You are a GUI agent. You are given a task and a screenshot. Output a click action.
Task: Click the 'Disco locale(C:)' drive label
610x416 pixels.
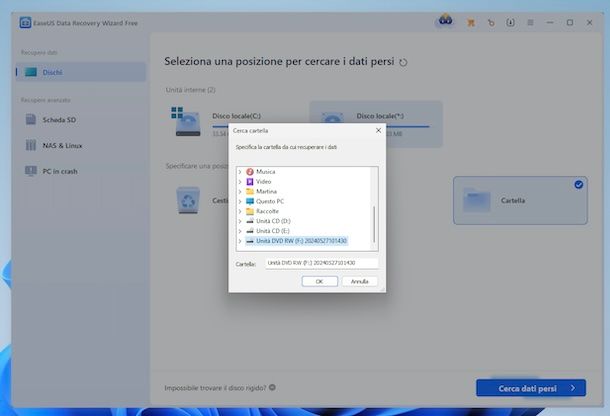click(x=237, y=116)
